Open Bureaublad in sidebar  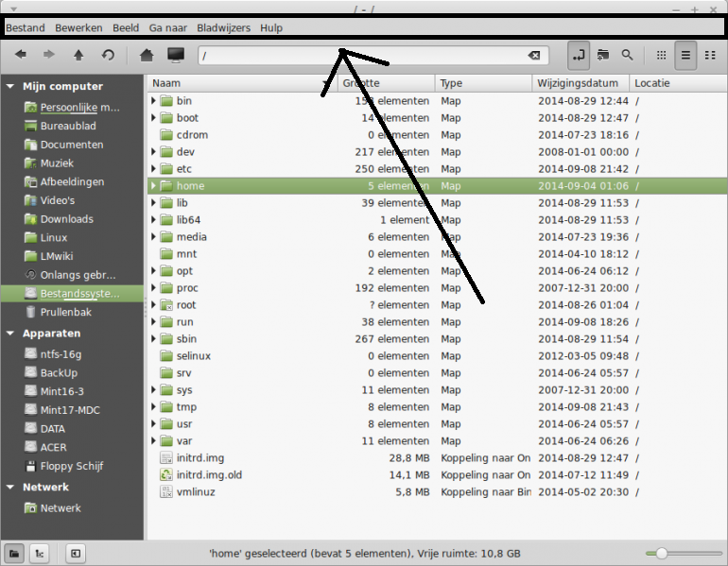[x=61, y=127]
